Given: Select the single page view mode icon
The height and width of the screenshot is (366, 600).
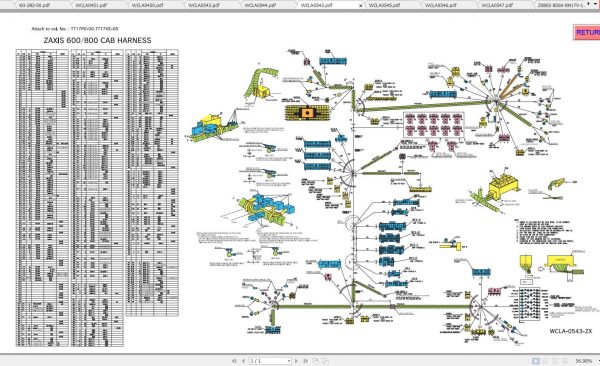Looking at the screenshot, I should coord(536,361).
